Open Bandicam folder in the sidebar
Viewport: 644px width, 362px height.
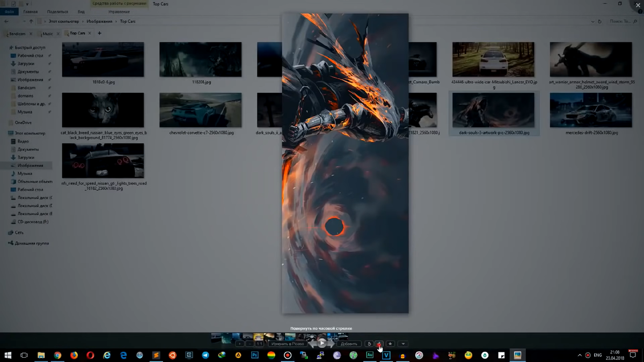tap(26, 88)
